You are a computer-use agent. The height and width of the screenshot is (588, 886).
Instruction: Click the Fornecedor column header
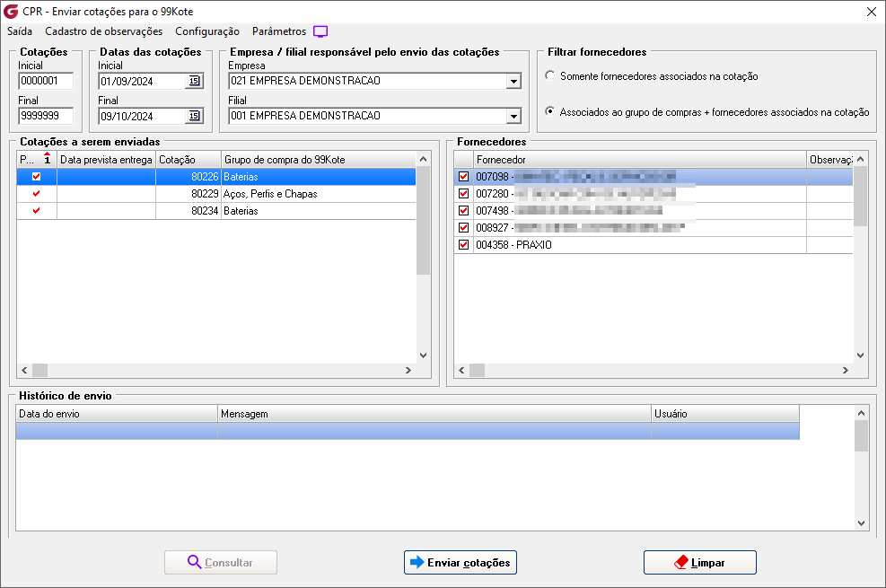pos(640,159)
